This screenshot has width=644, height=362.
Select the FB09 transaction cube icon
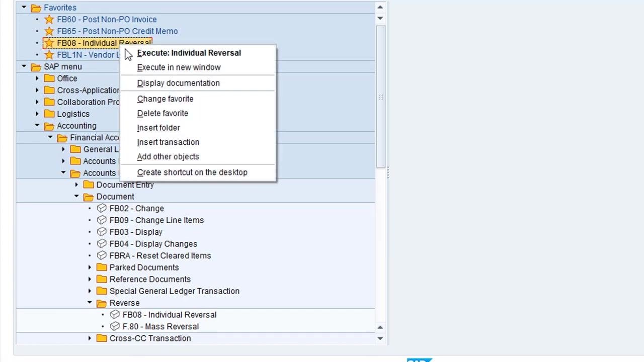pyautogui.click(x=102, y=220)
